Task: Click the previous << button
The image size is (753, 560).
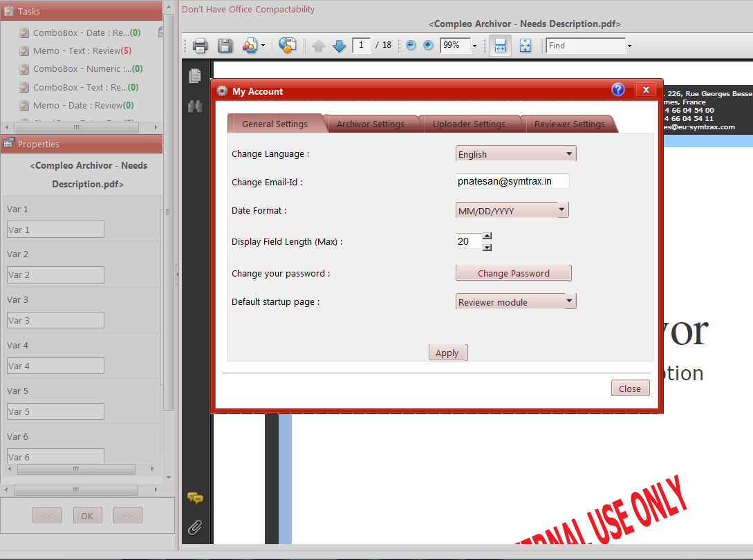Action: [47, 515]
